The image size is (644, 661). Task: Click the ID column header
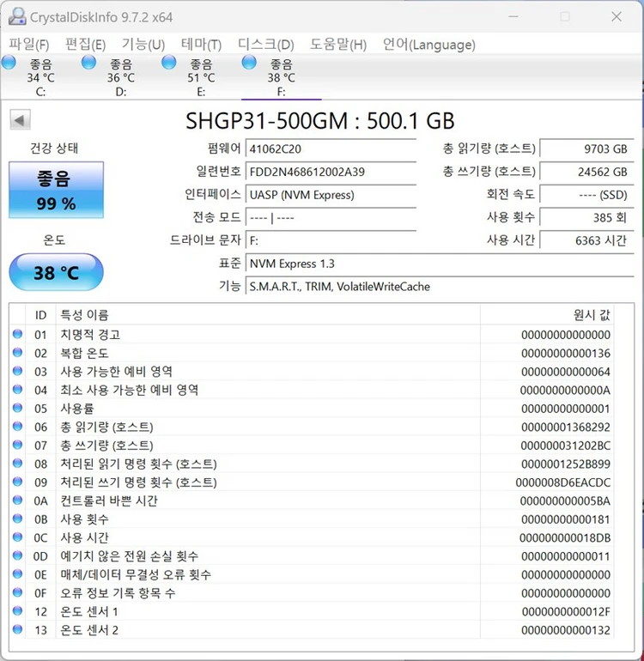pos(40,315)
